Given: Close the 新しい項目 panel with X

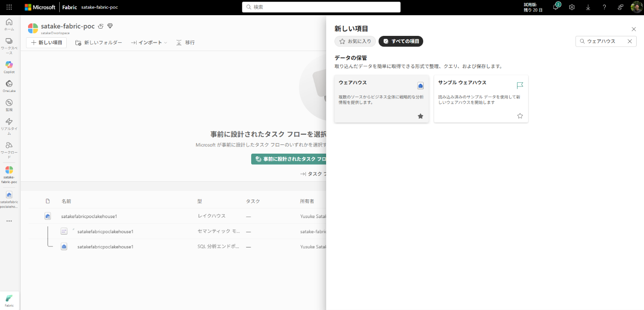Looking at the screenshot, I should (x=634, y=29).
